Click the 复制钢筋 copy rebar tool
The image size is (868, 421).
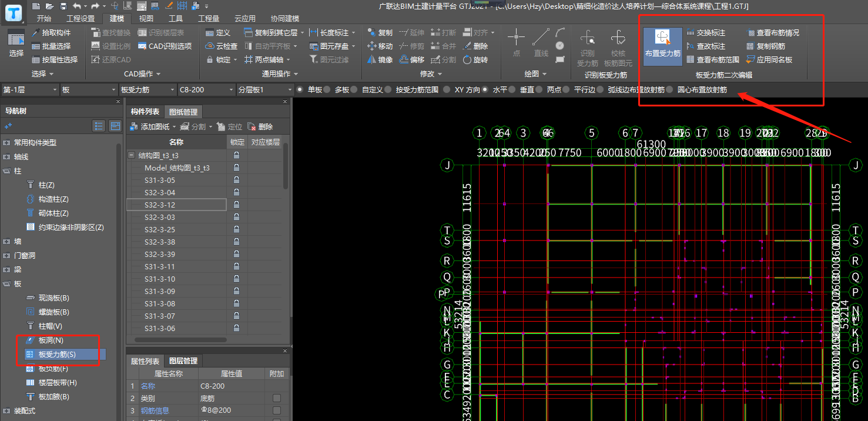[766, 46]
